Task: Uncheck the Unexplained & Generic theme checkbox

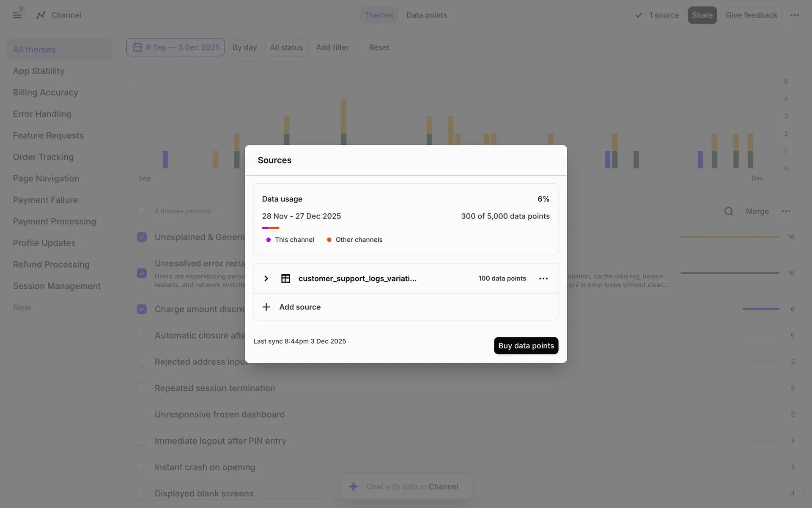Action: [142, 237]
